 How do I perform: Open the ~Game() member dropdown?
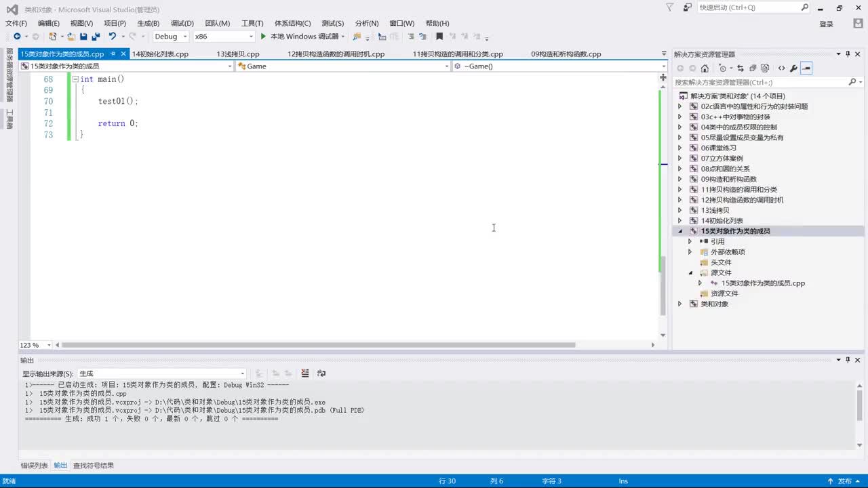tap(559, 66)
